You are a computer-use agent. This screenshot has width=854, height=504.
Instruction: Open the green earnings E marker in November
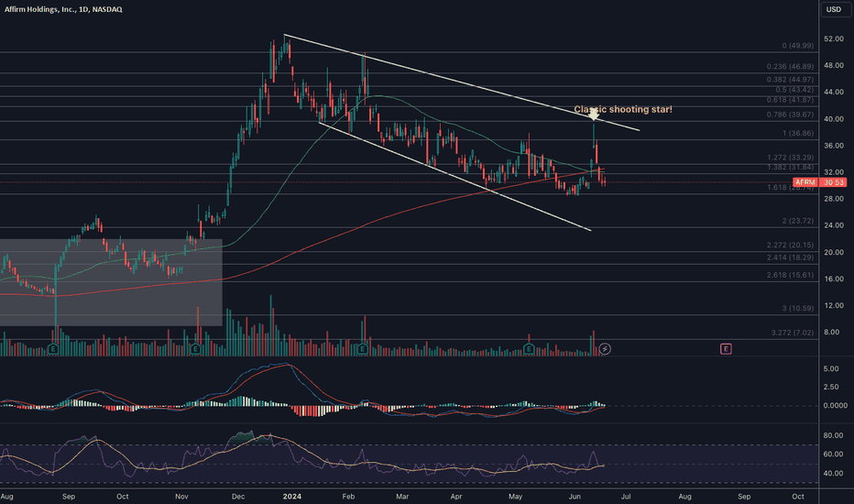point(196,349)
